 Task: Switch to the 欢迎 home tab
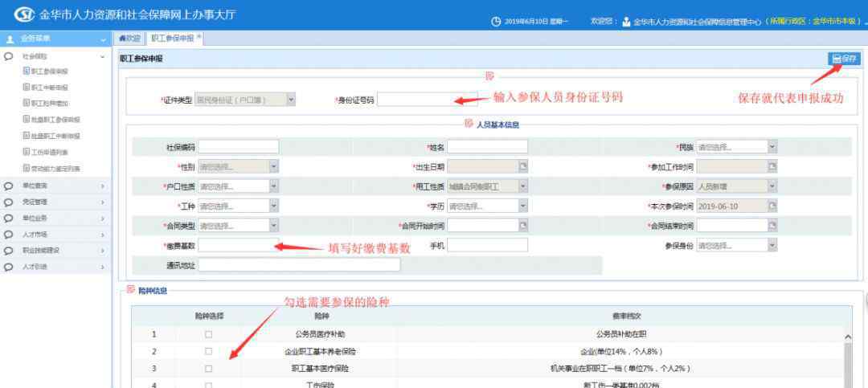click(129, 38)
